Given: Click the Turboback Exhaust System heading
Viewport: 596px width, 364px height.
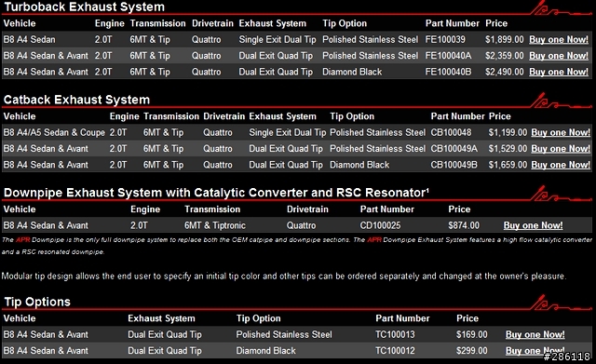Looking at the screenshot, I should pyautogui.click(x=84, y=7).
